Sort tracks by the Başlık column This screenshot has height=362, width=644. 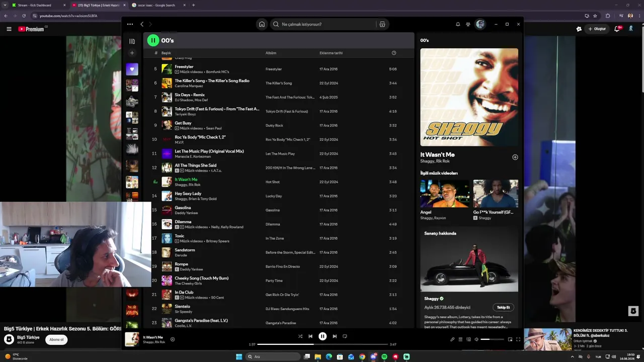pos(166,53)
